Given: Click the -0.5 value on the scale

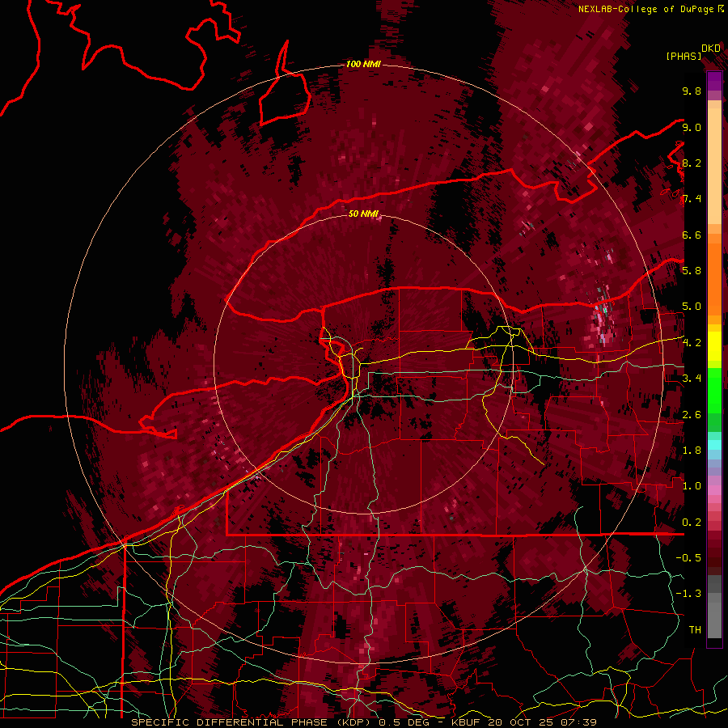Looking at the screenshot, I should 688,558.
